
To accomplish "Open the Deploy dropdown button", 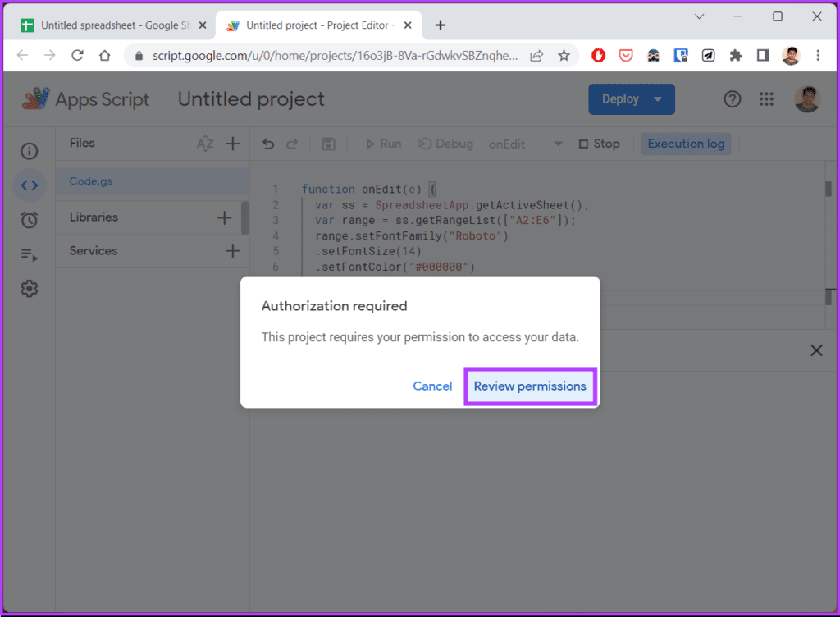I will [x=632, y=99].
